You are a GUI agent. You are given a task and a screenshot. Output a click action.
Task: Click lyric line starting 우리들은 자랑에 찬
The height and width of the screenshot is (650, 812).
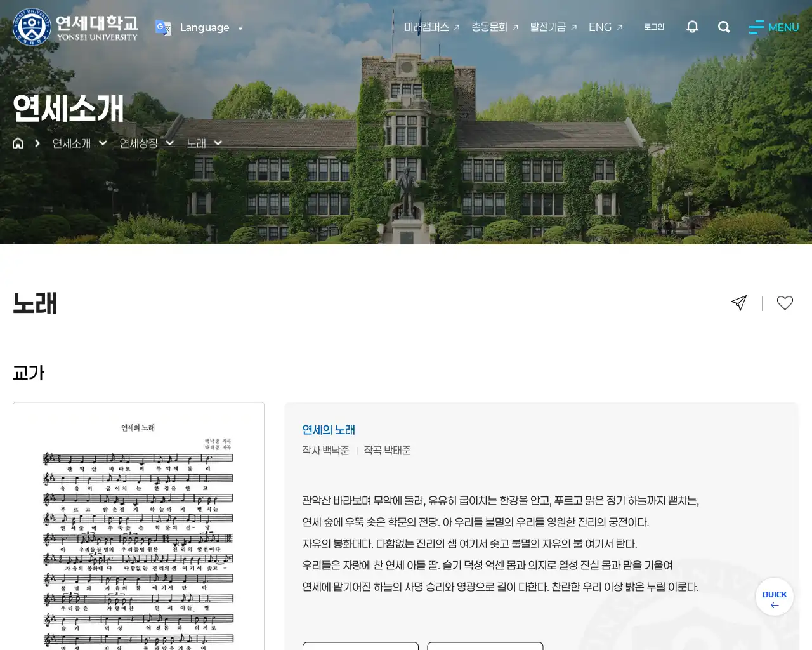(487, 565)
